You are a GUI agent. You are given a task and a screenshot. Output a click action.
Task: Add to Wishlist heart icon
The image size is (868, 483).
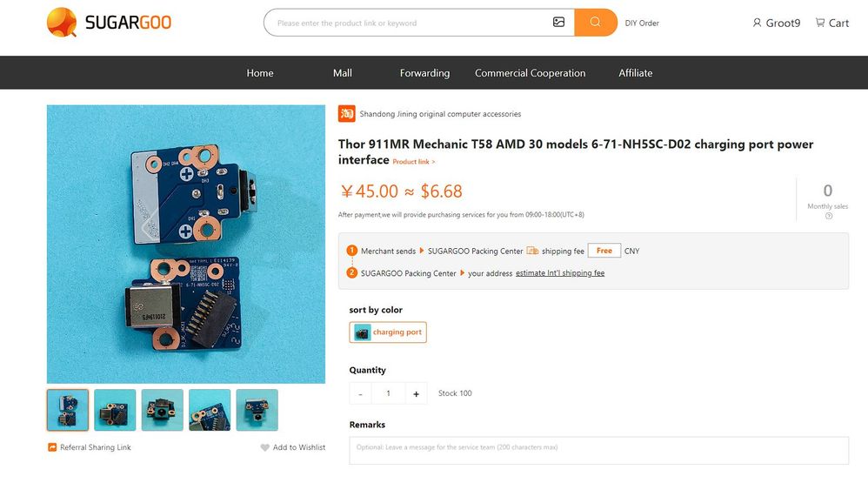pyautogui.click(x=265, y=447)
